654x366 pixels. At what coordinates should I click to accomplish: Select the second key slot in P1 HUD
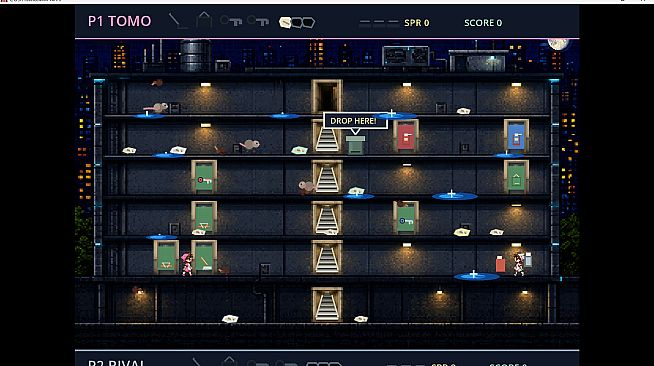click(258, 21)
